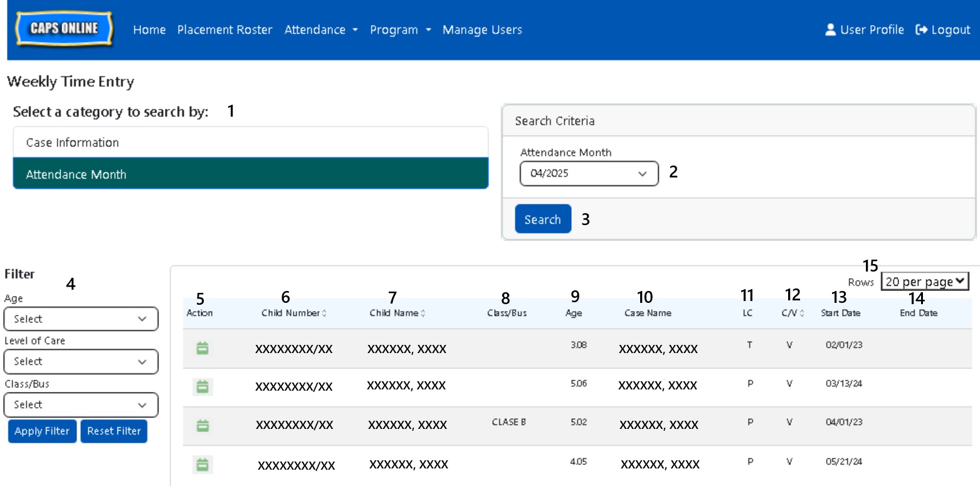Sort the C/V column
The width and height of the screenshot is (980, 486).
click(x=802, y=314)
